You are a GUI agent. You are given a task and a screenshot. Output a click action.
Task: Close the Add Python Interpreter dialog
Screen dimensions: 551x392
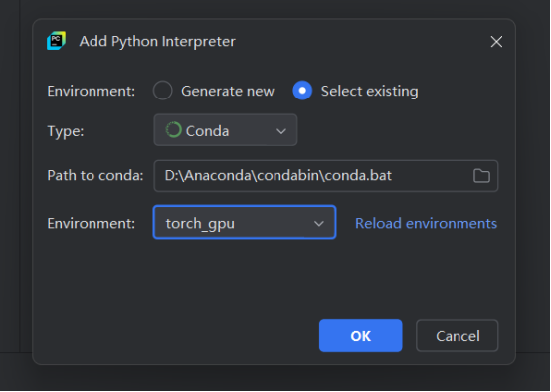[x=496, y=42]
